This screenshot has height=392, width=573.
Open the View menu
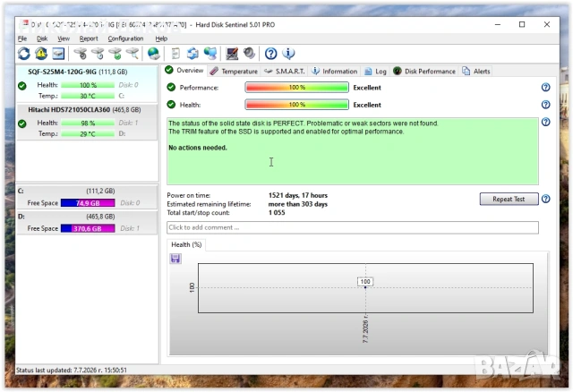click(64, 38)
